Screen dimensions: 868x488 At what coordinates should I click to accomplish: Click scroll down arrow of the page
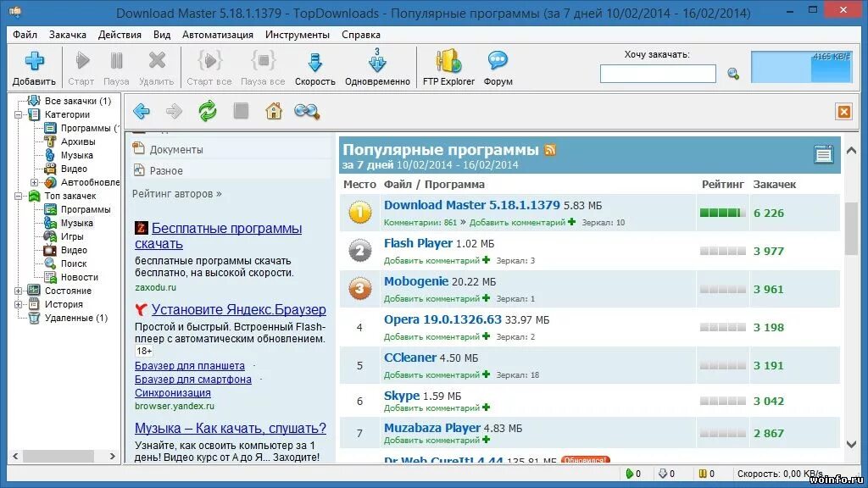coord(851,444)
